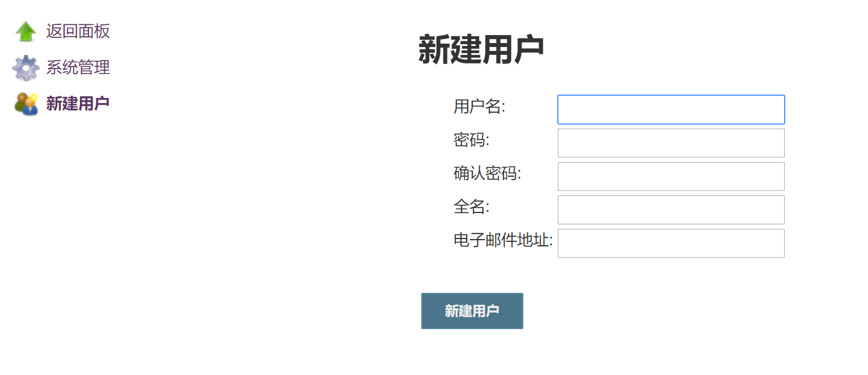Open the 返回面板 link
Screen dimensions: 868x375
pyautogui.click(x=78, y=31)
